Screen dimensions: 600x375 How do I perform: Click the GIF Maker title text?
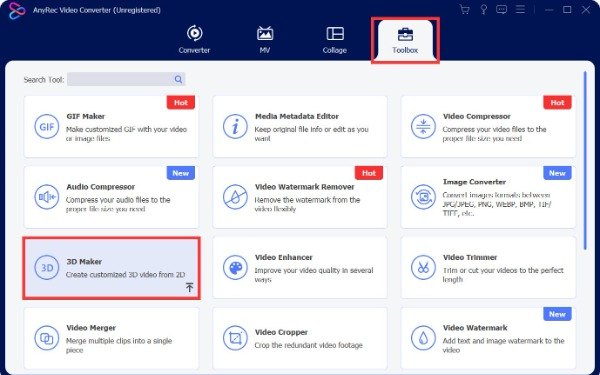click(86, 116)
